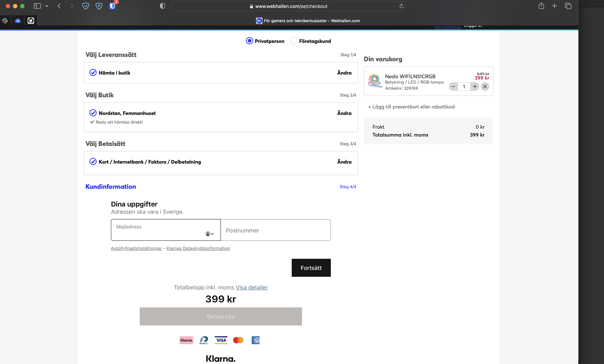Expand 'Lägg till presentkort eller rabattkod'

411,106
